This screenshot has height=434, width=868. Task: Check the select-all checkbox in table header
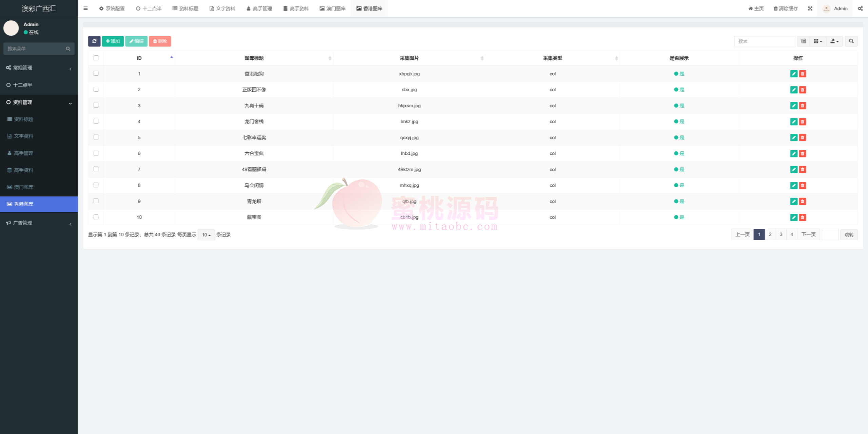point(96,58)
